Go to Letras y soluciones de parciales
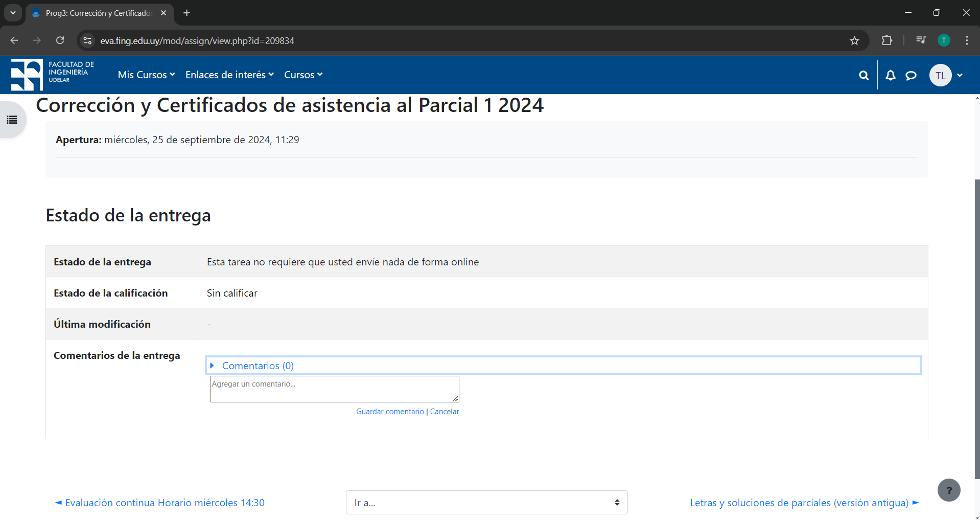980x520 pixels. (x=805, y=503)
